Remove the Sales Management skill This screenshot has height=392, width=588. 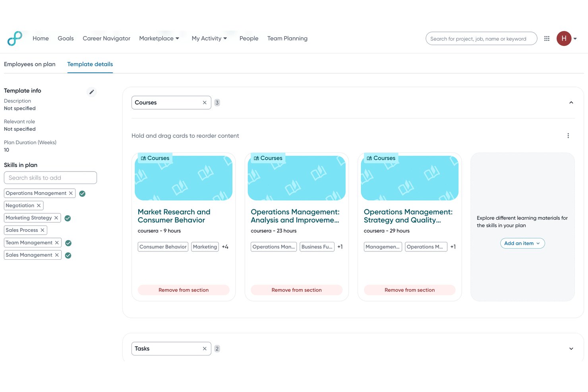pyautogui.click(x=57, y=255)
